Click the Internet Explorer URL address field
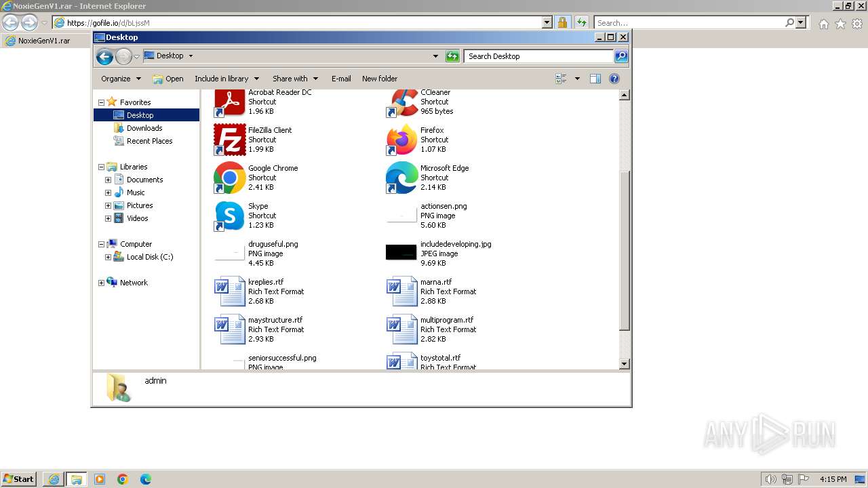This screenshot has width=868, height=488. pyautogui.click(x=302, y=22)
